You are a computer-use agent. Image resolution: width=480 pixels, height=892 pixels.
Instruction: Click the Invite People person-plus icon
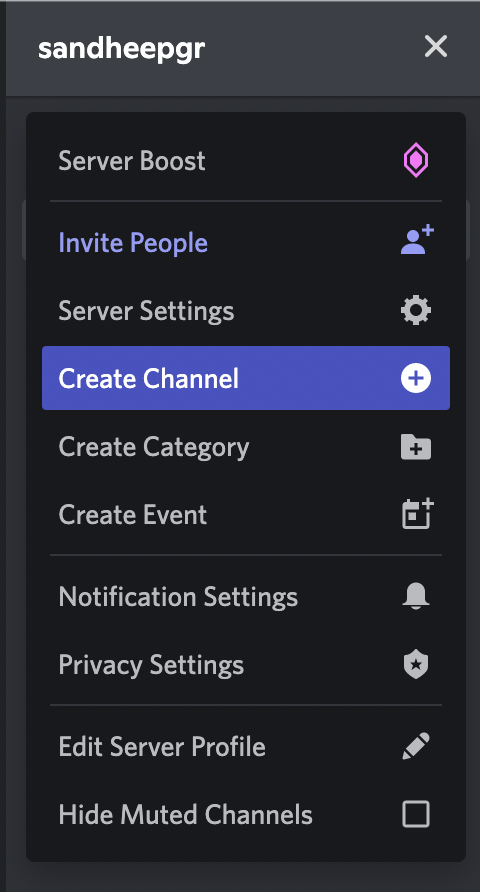pos(417,241)
